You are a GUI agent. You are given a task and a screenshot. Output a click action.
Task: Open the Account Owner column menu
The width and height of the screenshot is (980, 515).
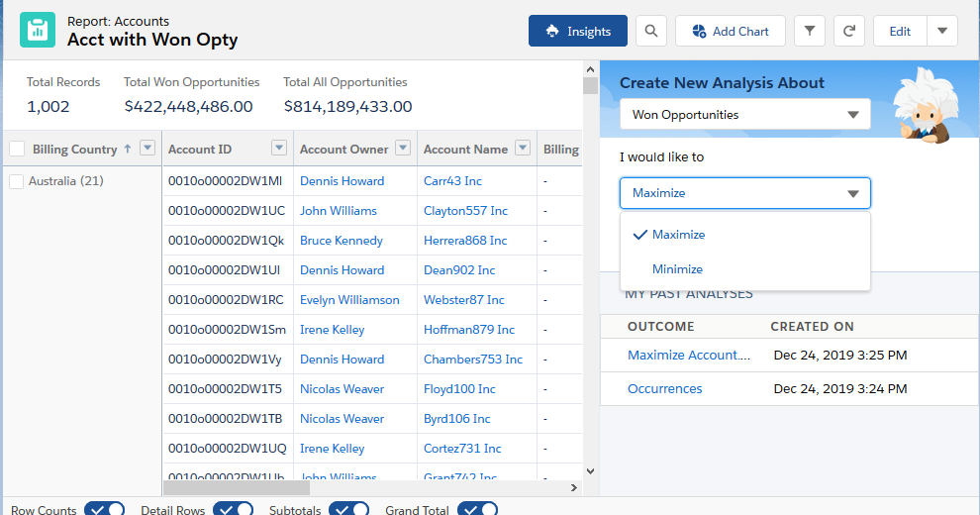tap(403, 149)
